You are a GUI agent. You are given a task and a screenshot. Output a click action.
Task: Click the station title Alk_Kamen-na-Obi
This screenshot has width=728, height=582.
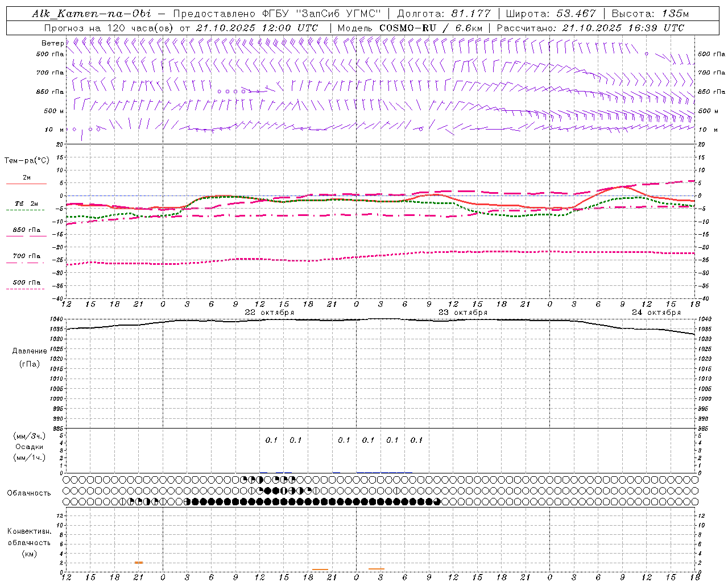(92, 14)
